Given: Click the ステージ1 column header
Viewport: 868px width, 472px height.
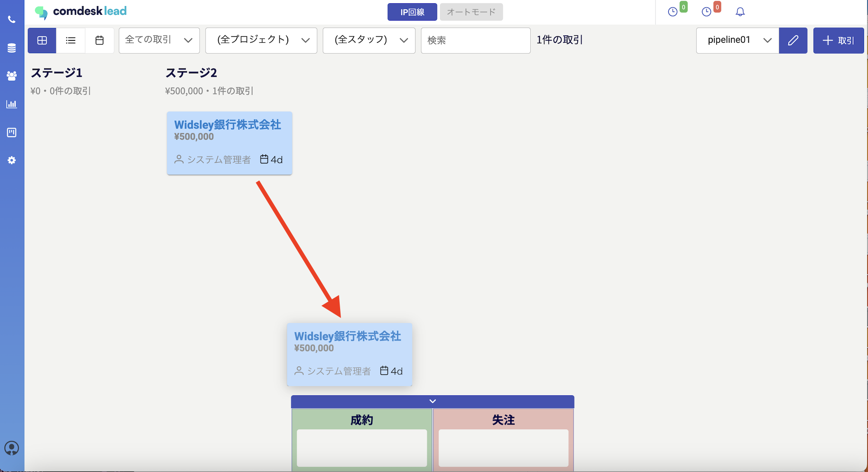Looking at the screenshot, I should pos(57,73).
